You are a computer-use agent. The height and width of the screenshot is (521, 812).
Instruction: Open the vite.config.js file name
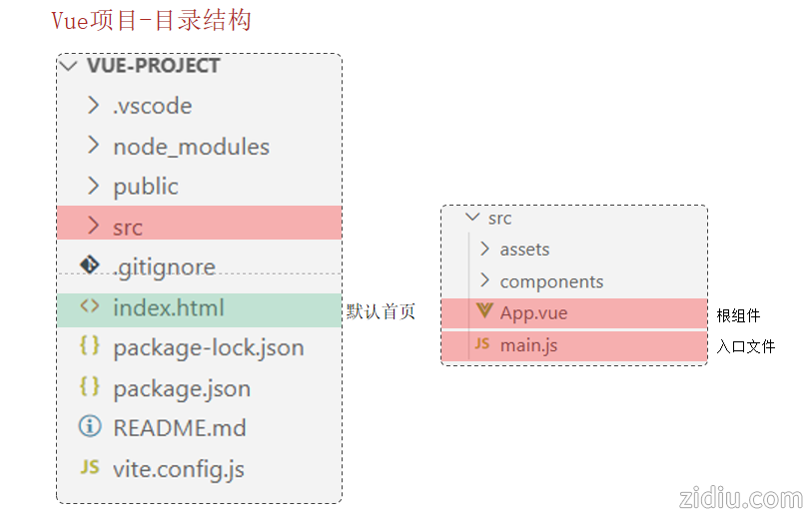(x=179, y=469)
